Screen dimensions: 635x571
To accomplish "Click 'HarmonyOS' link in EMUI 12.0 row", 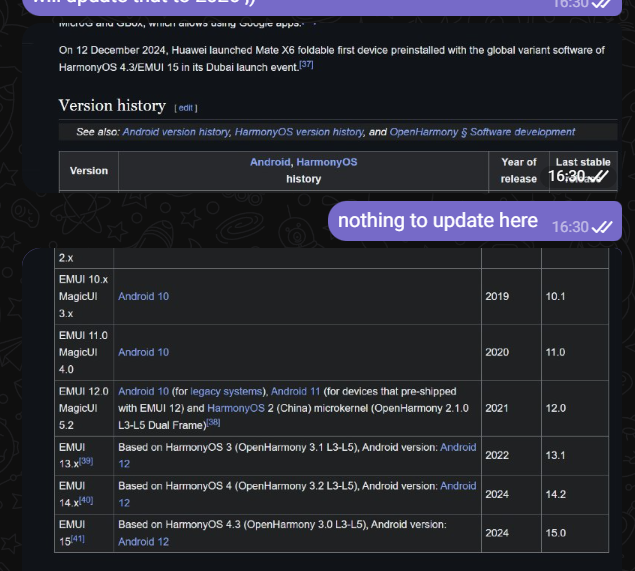I will coord(236,408).
